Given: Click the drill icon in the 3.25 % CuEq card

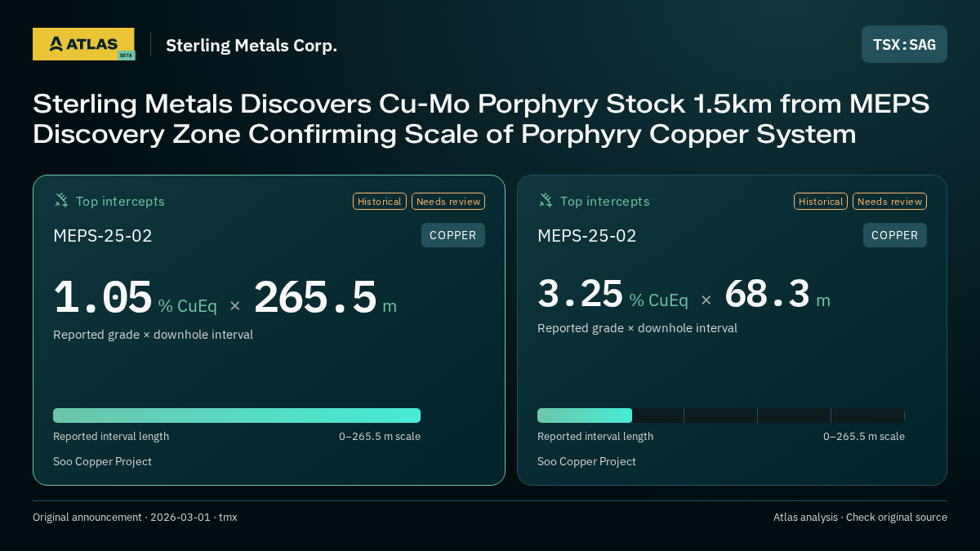Looking at the screenshot, I should (546, 200).
